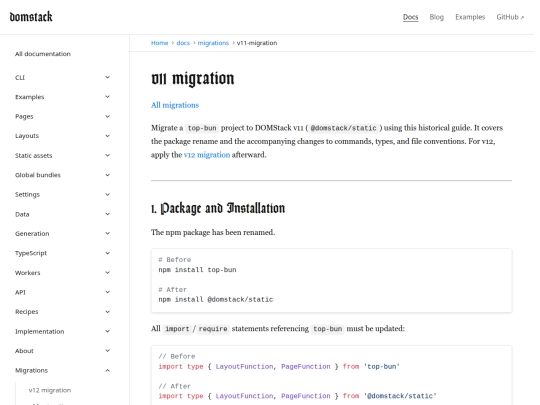The image size is (540, 405).
Task: Click the Package and Installation heading
Action: coord(218,208)
